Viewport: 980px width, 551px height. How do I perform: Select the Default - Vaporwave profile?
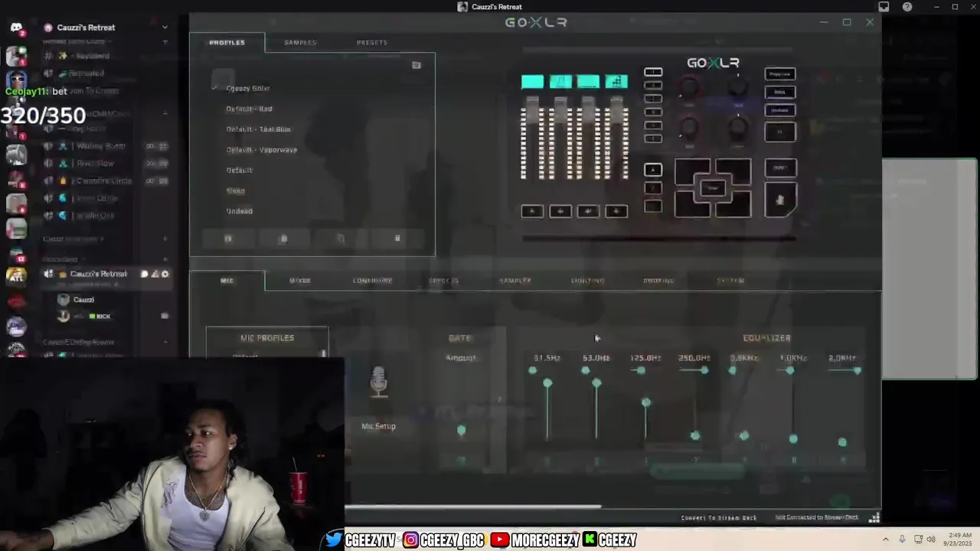[x=261, y=150]
